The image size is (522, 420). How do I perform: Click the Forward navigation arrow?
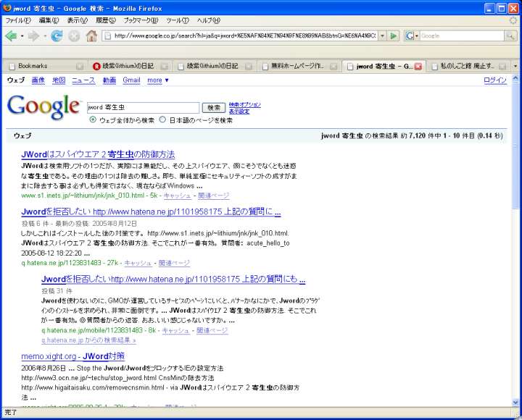coord(34,35)
